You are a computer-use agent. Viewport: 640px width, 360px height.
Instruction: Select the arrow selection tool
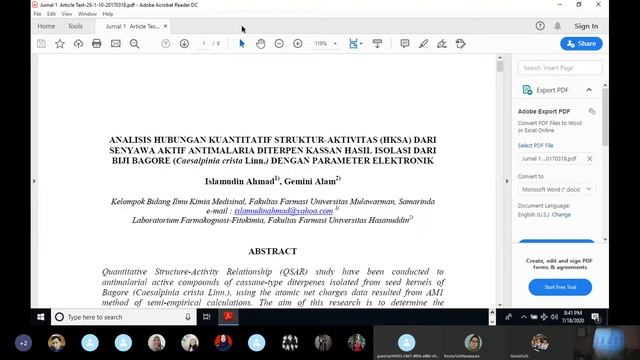tap(242, 44)
